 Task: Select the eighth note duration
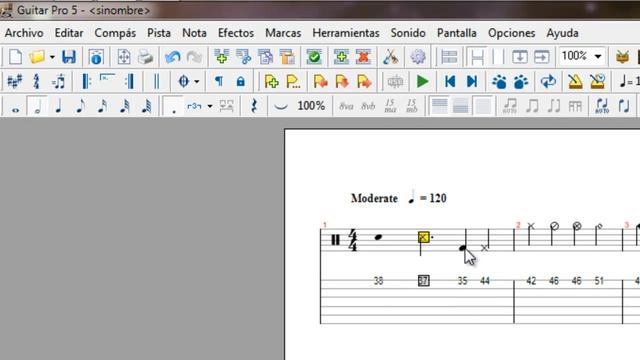pyautogui.click(x=80, y=106)
